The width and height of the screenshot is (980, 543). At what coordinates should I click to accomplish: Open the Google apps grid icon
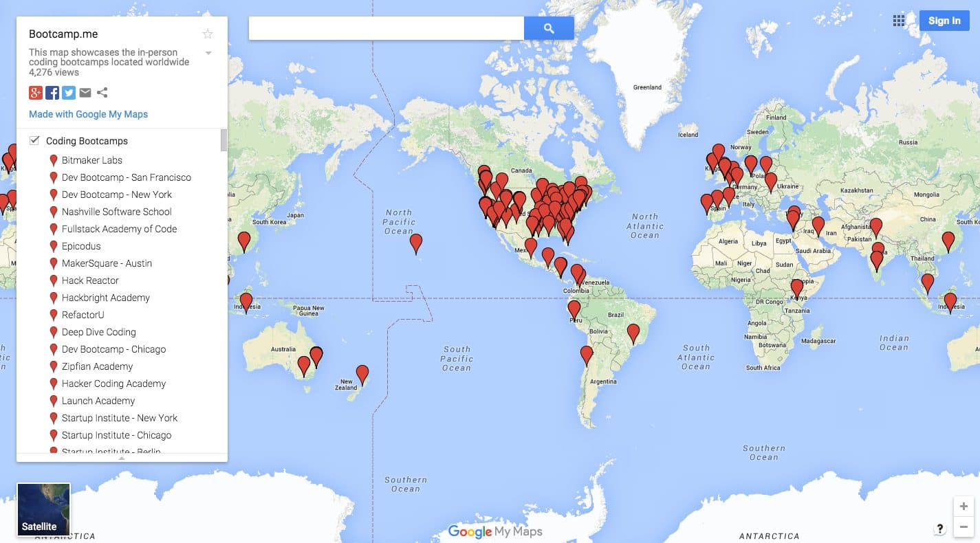[x=899, y=21]
